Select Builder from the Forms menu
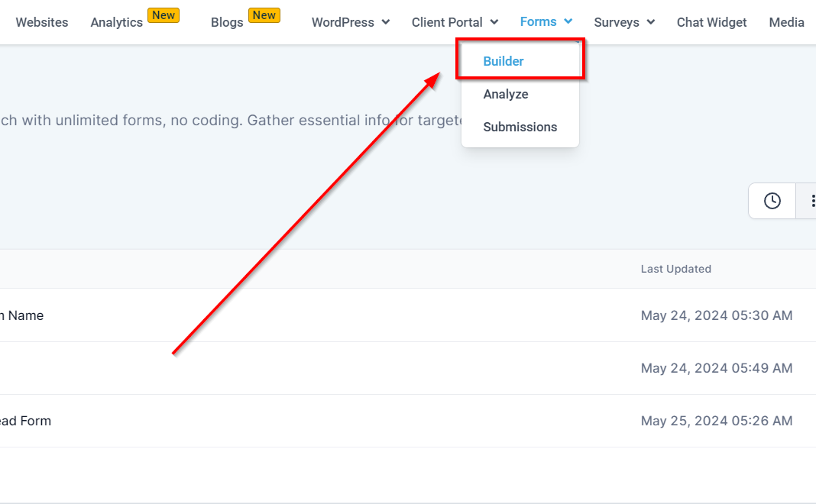This screenshot has height=504, width=816. 504,61
